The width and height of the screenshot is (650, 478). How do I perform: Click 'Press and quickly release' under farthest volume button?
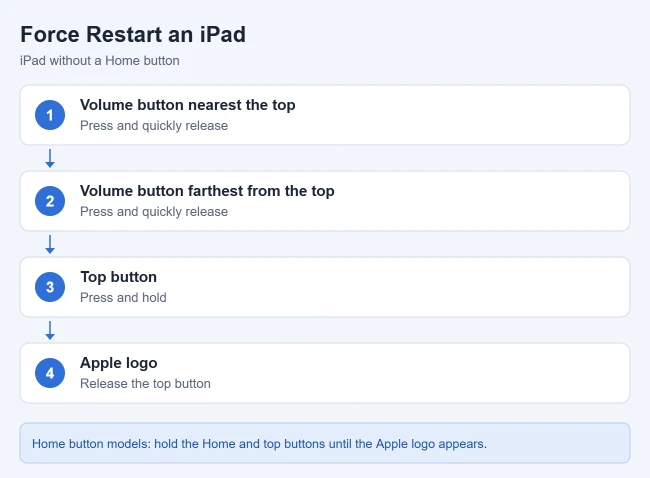(154, 211)
